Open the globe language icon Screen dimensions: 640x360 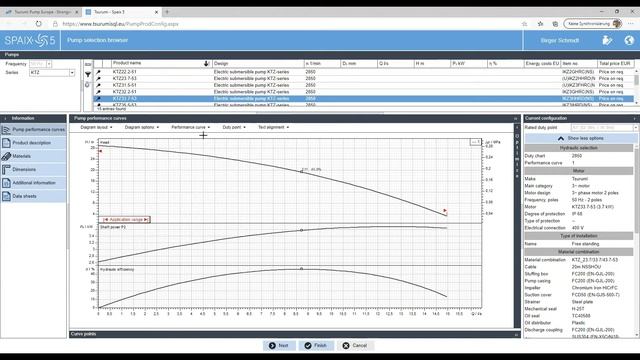click(x=629, y=40)
